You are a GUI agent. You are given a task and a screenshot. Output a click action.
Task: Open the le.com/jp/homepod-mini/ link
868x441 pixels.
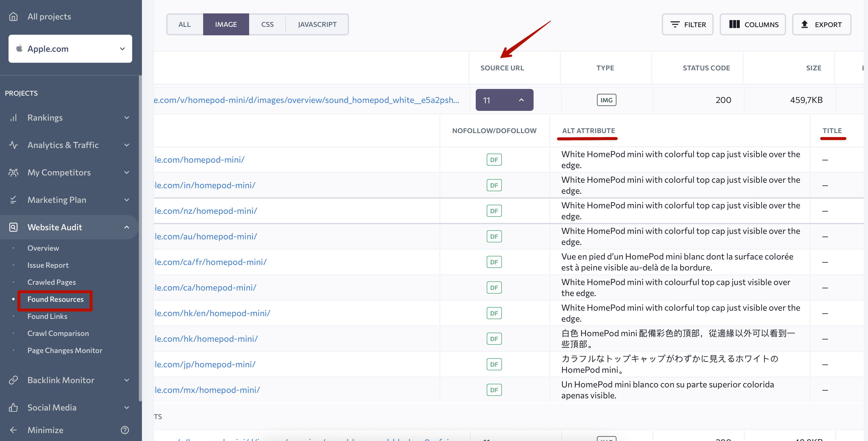pyautogui.click(x=205, y=365)
